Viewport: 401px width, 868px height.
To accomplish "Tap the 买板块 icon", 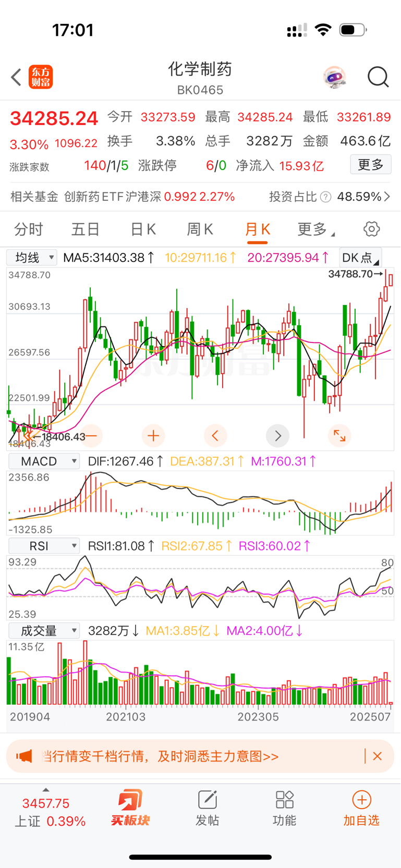I will [130, 808].
